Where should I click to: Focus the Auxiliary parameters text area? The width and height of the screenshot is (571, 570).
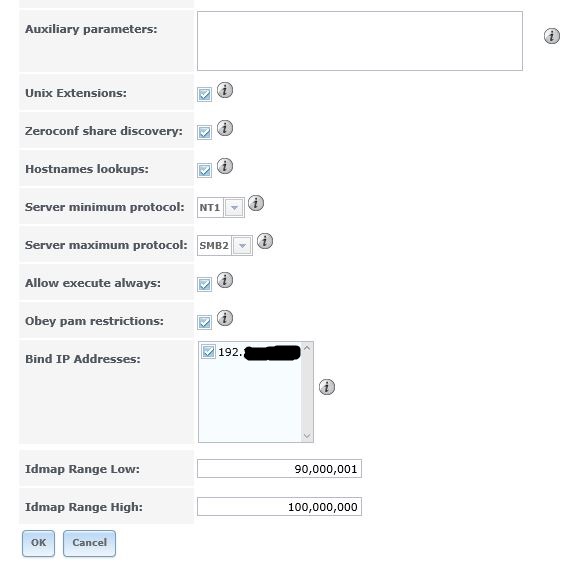point(360,41)
